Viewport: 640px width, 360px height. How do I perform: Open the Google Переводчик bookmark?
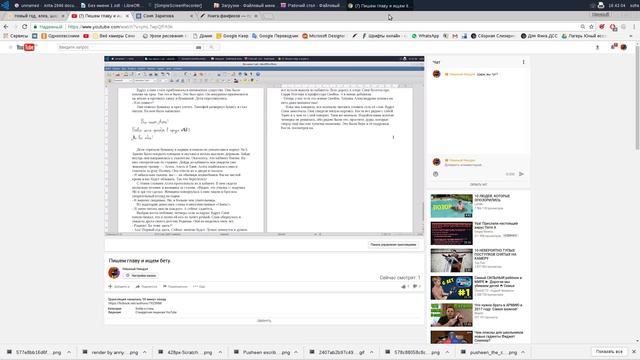coord(275,36)
